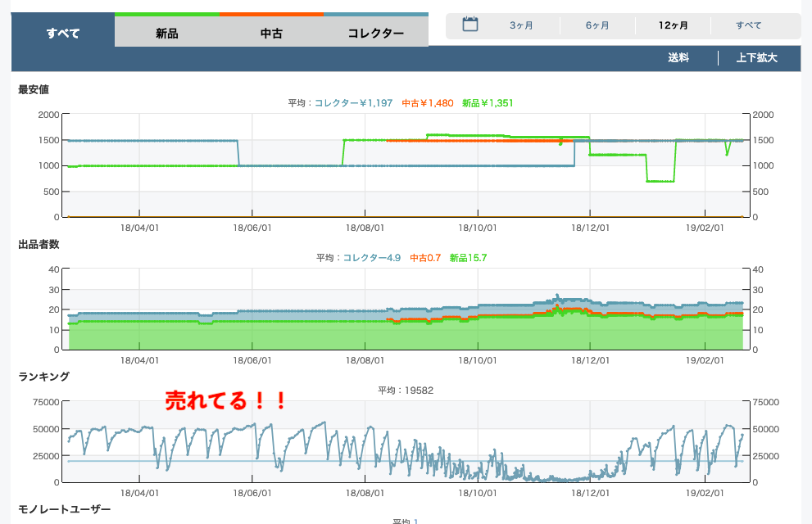Click the red 売れてる！！ annotation
The width and height of the screenshot is (812, 524).
coord(226,400)
